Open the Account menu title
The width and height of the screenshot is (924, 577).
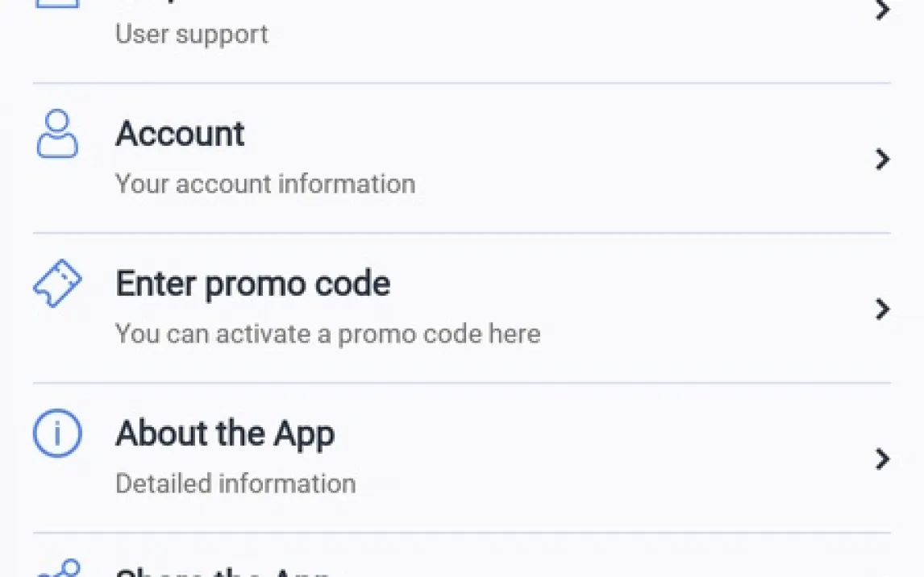pos(180,134)
